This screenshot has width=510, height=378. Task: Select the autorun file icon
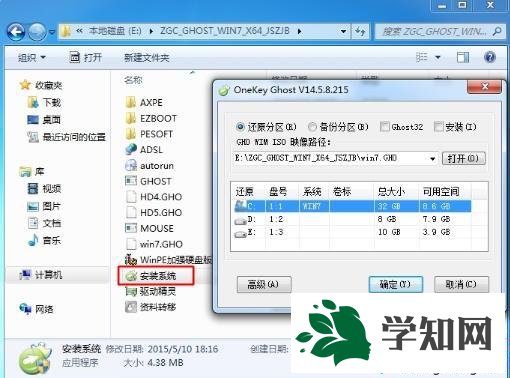click(131, 165)
